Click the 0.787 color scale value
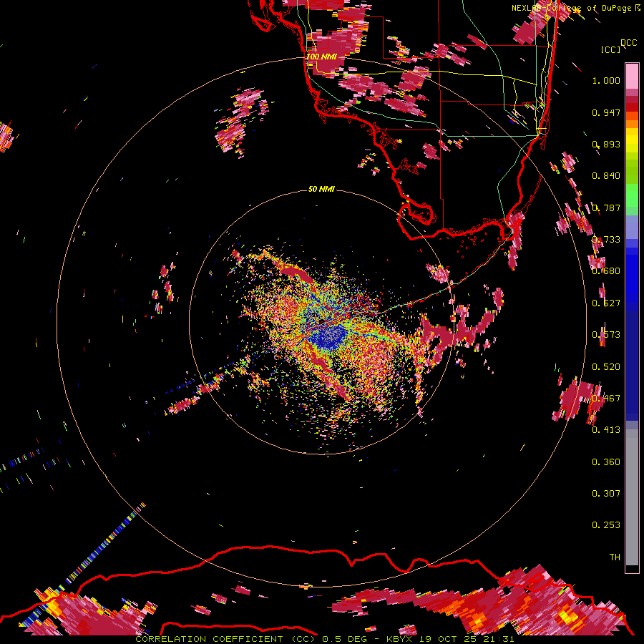644x644 pixels. 606,208
